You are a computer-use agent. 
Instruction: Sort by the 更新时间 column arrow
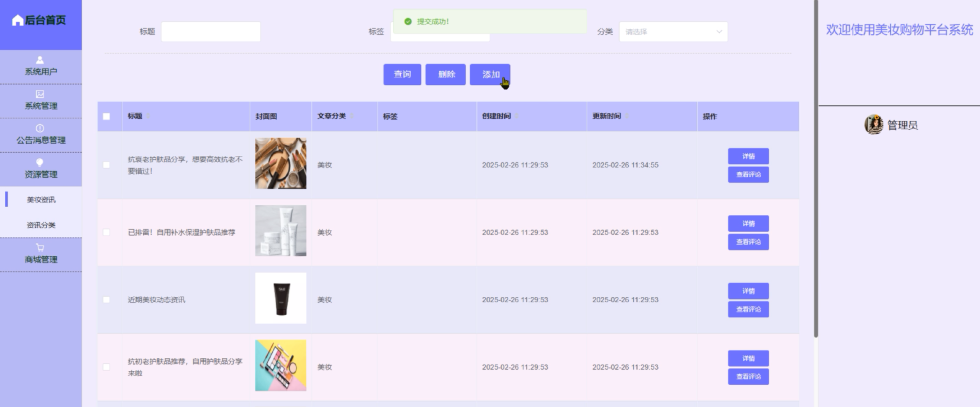point(627,116)
